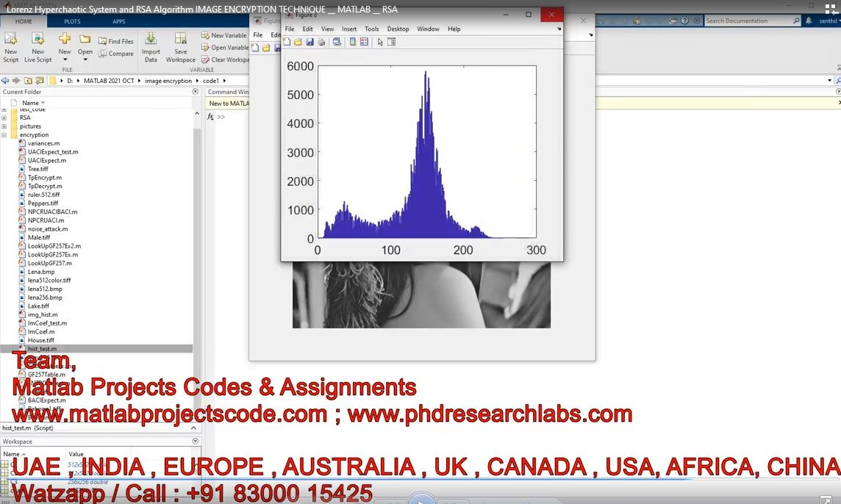Click the browse for folder icon
This screenshot has height=504, width=841.
tap(39, 80)
